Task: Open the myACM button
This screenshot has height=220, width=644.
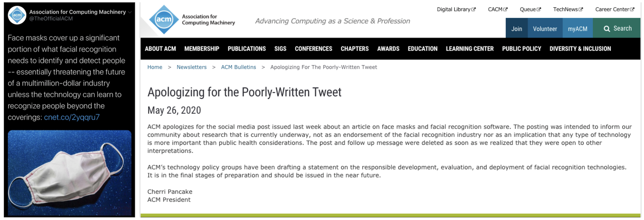Action: pos(578,28)
